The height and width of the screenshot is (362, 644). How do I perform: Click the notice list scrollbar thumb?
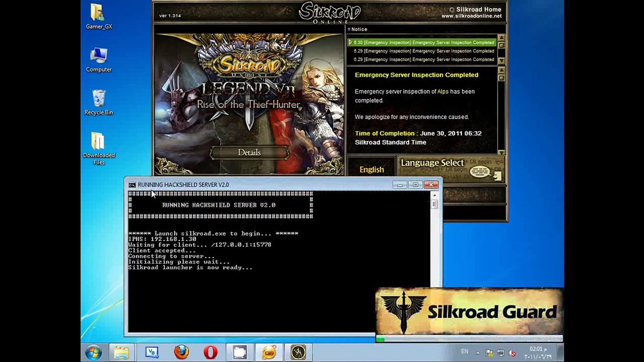click(501, 45)
